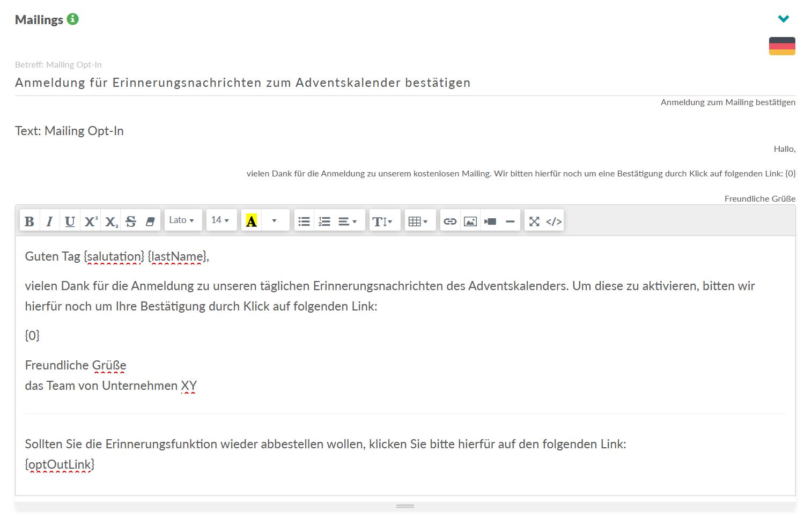Click the Mailing Opt-In subject field
Image resolution: width=812 pixels, height=525 pixels.
pyautogui.click(x=405, y=83)
